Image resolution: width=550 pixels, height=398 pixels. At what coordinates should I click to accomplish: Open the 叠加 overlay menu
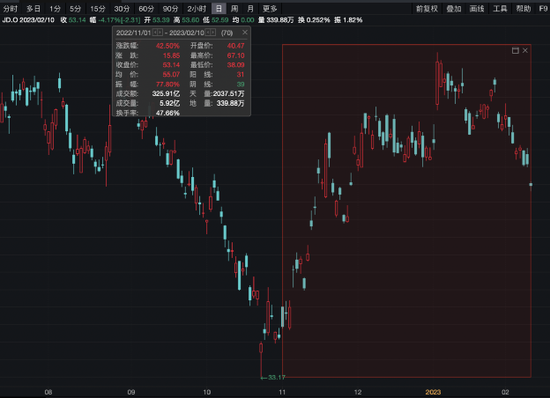click(x=454, y=9)
